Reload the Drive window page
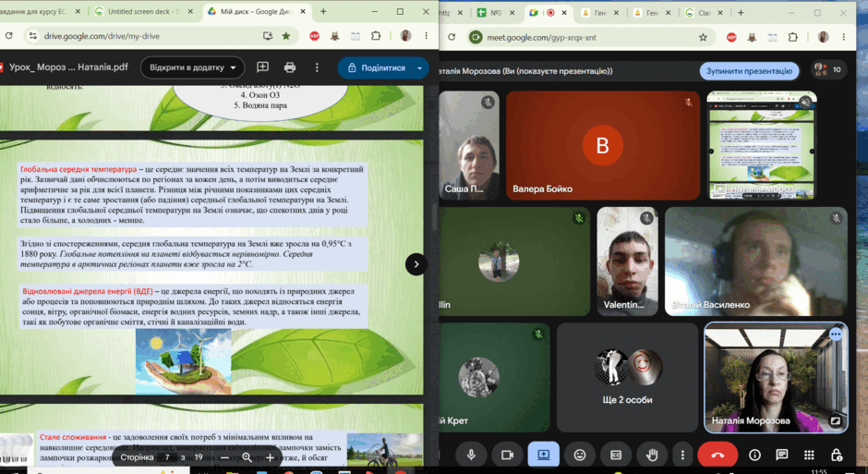 pyautogui.click(x=8, y=36)
